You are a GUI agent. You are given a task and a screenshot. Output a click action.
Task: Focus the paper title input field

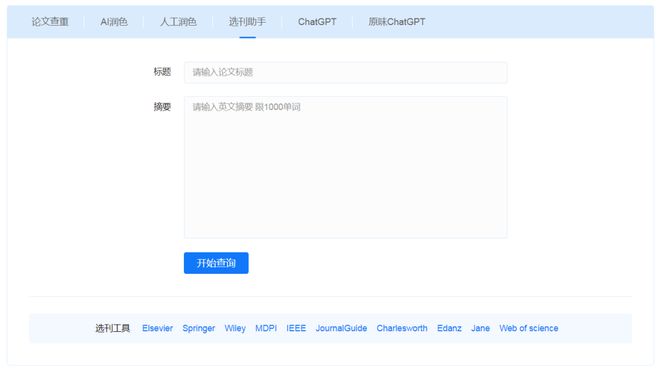point(346,72)
